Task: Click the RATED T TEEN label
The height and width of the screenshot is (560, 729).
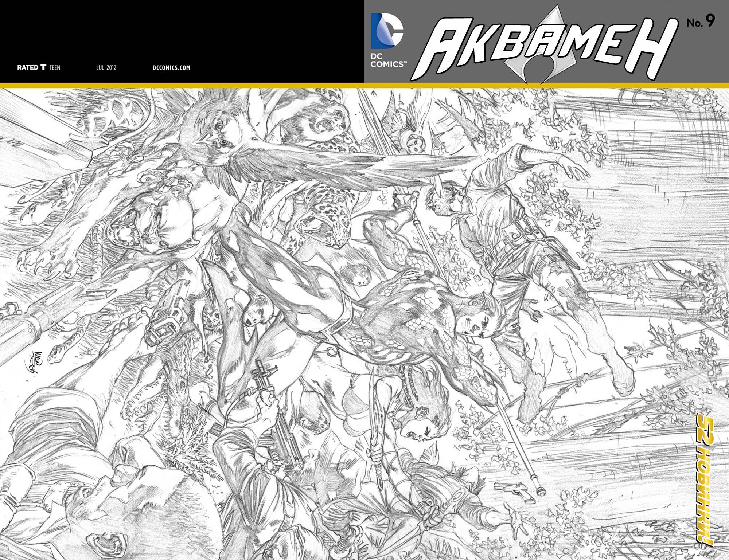Action: coord(39,67)
